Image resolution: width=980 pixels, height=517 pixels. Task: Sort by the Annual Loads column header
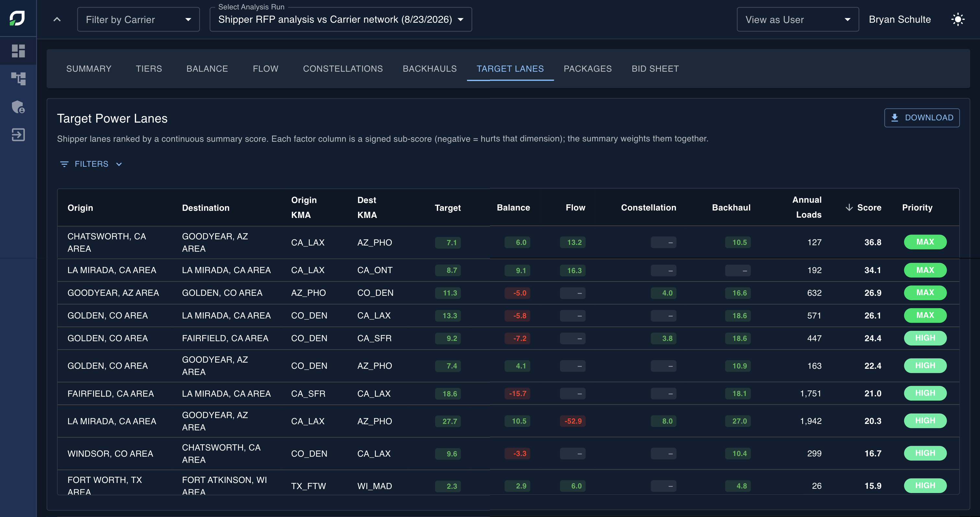(x=807, y=207)
